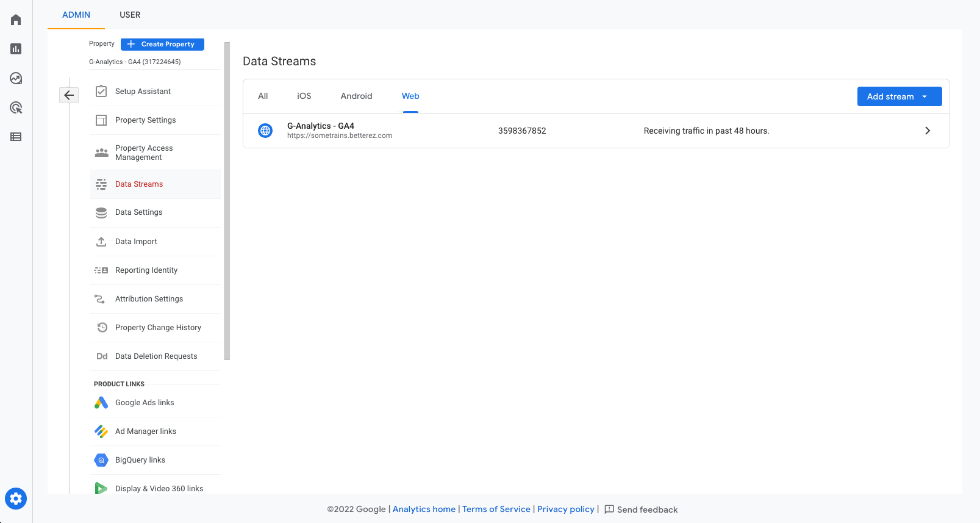Open the Add stream dropdown
980x523 pixels.
[x=900, y=96]
